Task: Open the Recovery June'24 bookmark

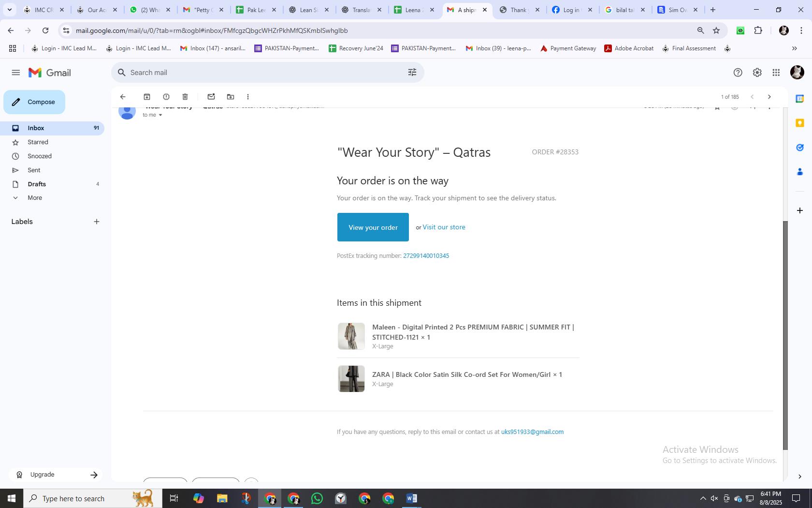Action: click(x=356, y=48)
